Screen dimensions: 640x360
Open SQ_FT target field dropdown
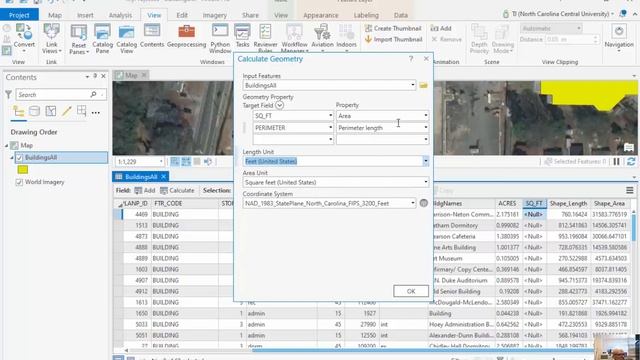coord(330,116)
